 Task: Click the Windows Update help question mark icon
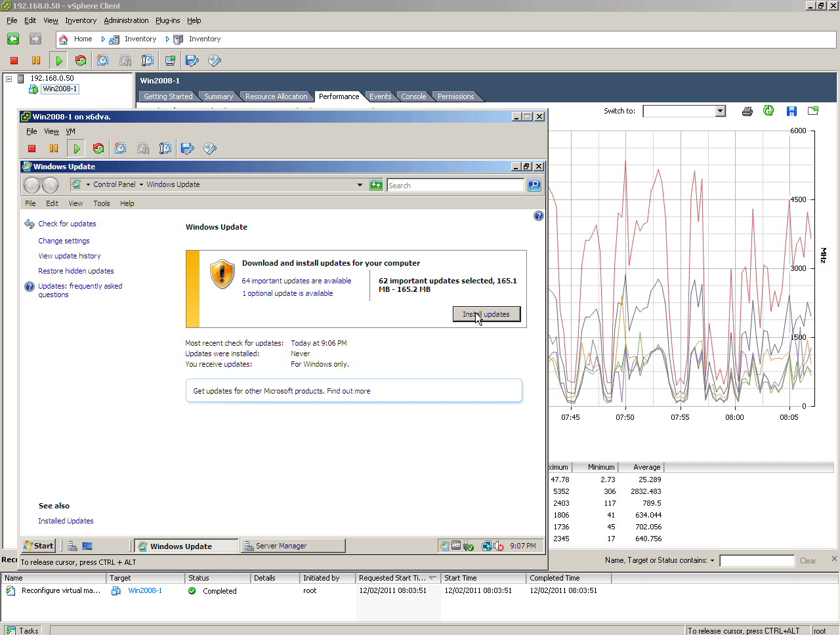click(x=539, y=216)
